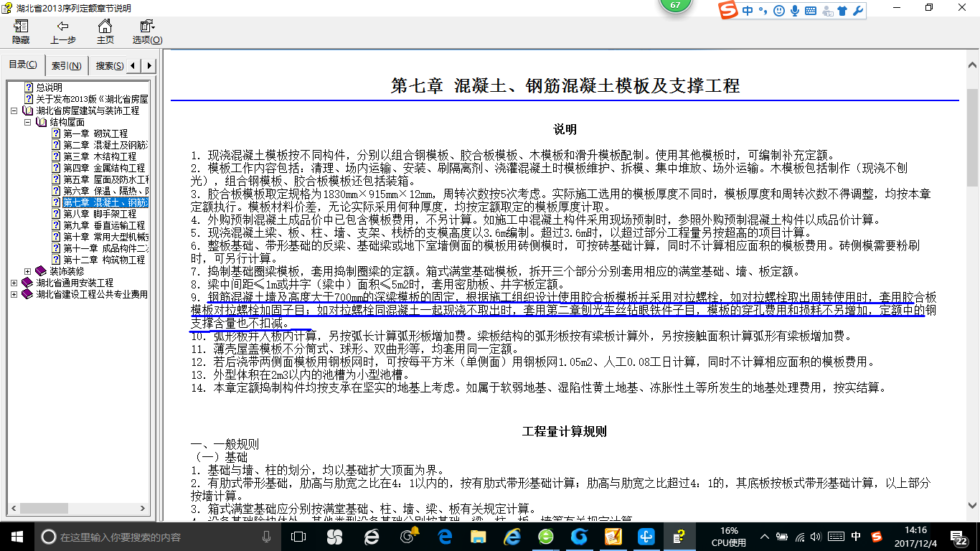Screen dimensions: 980x551
Task: Click the Sogou input method S logo
Action: (729, 10)
